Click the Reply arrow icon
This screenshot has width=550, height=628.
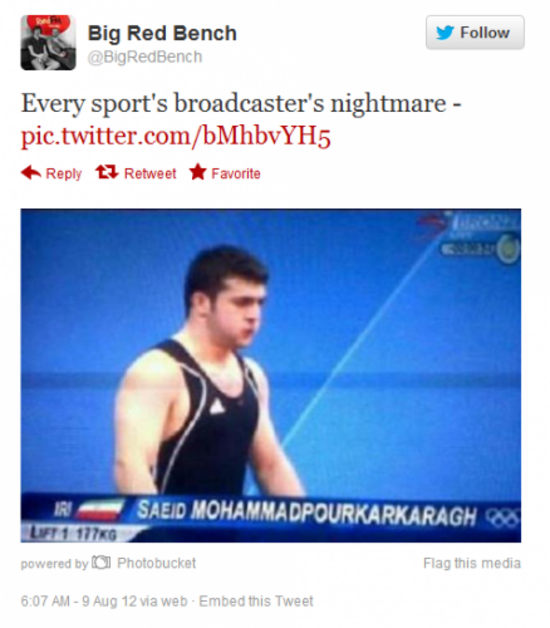[31, 173]
